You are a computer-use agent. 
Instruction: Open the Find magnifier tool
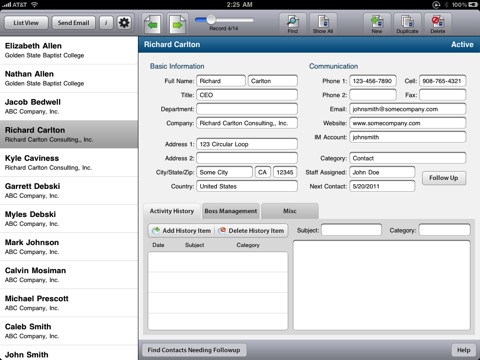click(292, 24)
